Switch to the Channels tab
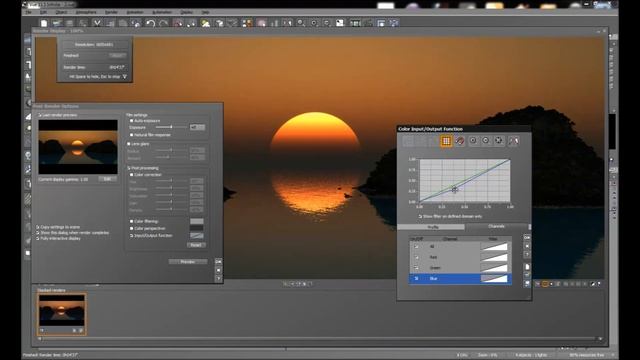Viewport: 640px width, 360px height. click(x=496, y=226)
